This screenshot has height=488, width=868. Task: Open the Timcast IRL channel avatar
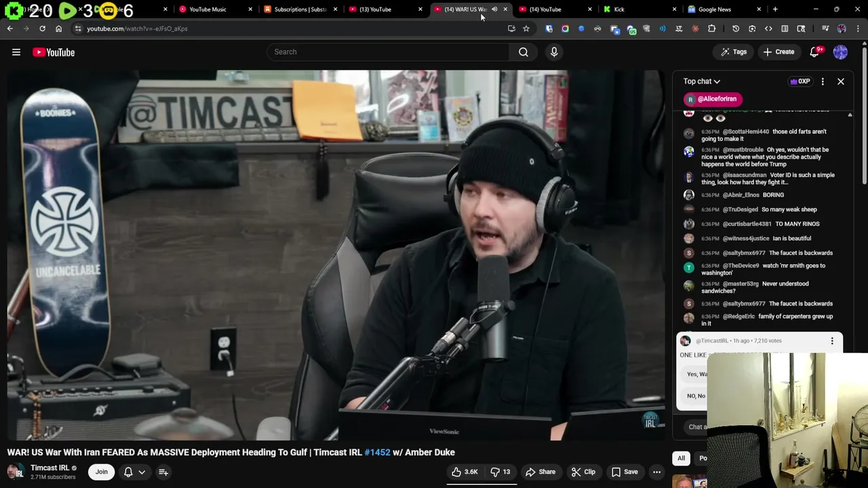(15, 472)
